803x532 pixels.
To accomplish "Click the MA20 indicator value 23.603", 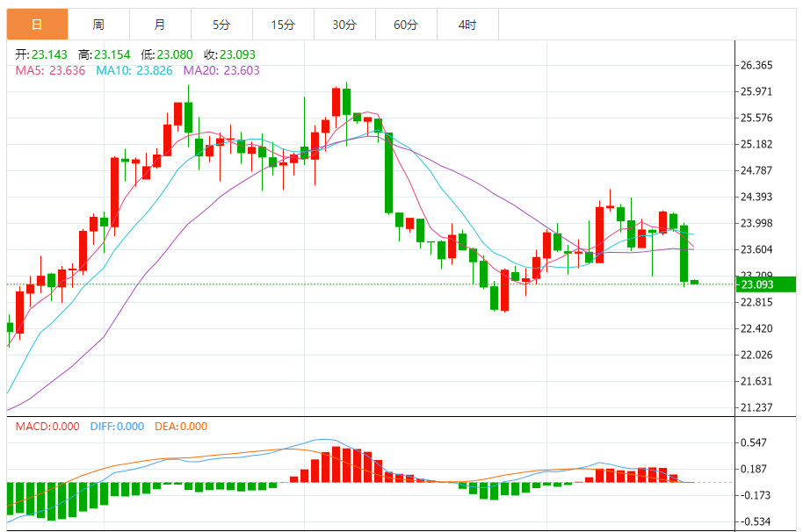I will coord(242,70).
